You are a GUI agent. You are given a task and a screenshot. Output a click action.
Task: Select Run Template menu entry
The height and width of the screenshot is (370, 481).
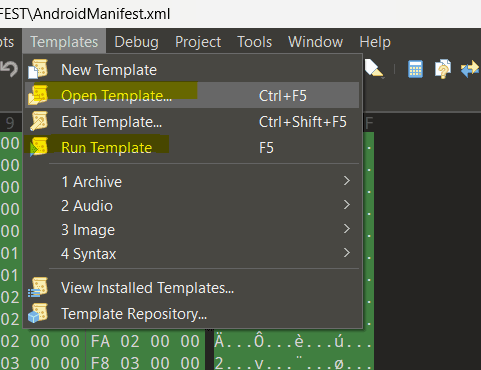pyautogui.click(x=192, y=147)
